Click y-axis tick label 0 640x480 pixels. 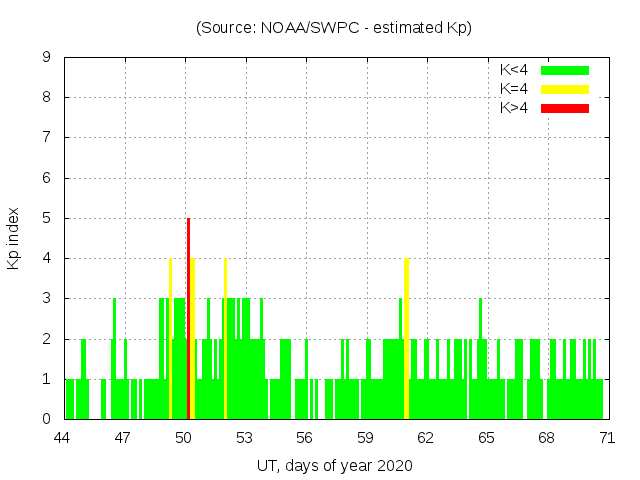click(46, 419)
